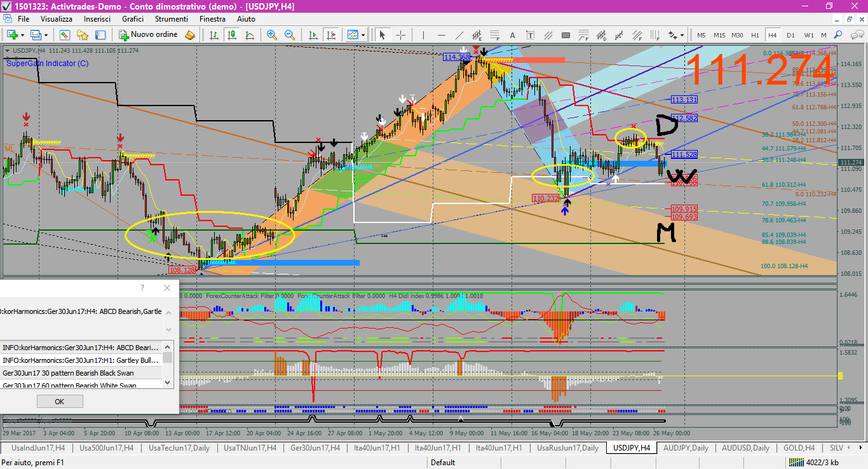This screenshot has width=868, height=469.
Task: Switch timeframe to M30
Action: point(737,35)
